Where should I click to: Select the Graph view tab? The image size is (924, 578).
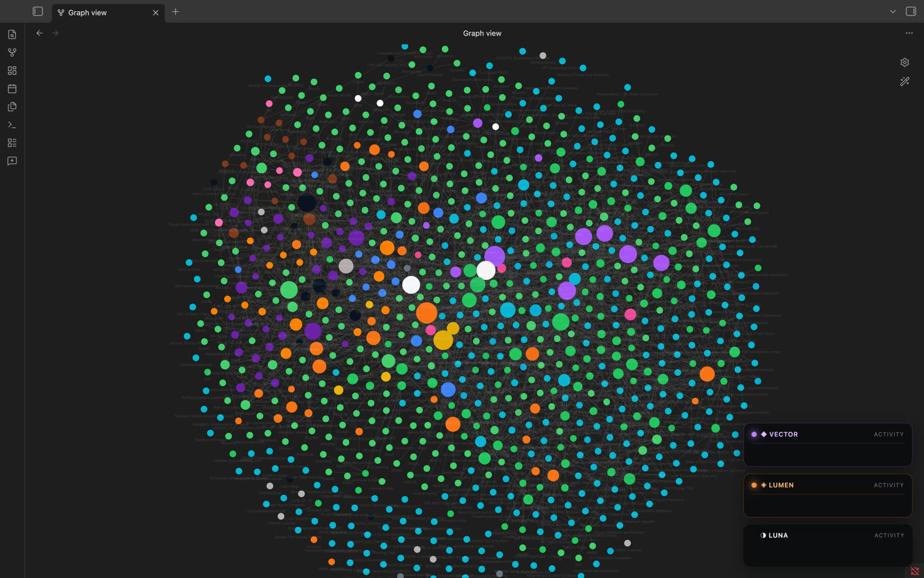[108, 13]
